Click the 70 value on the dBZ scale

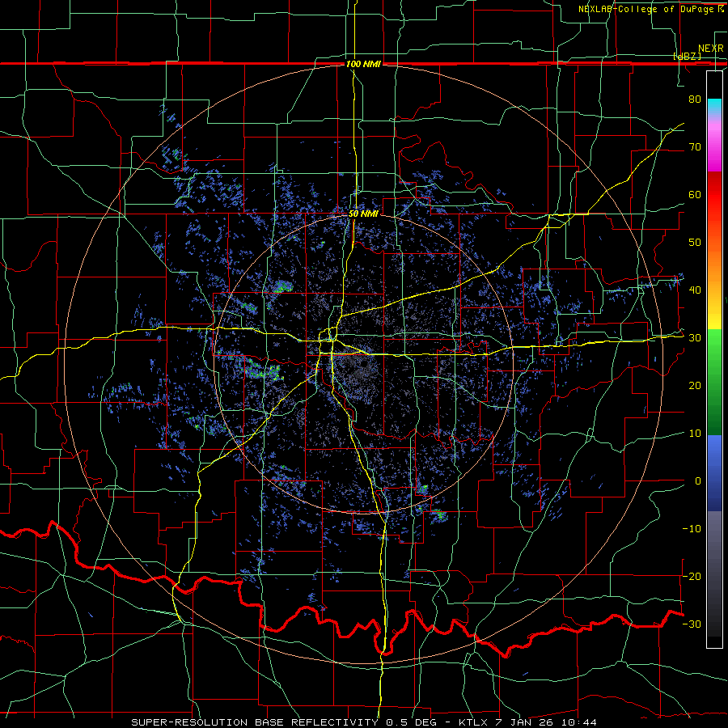point(695,146)
